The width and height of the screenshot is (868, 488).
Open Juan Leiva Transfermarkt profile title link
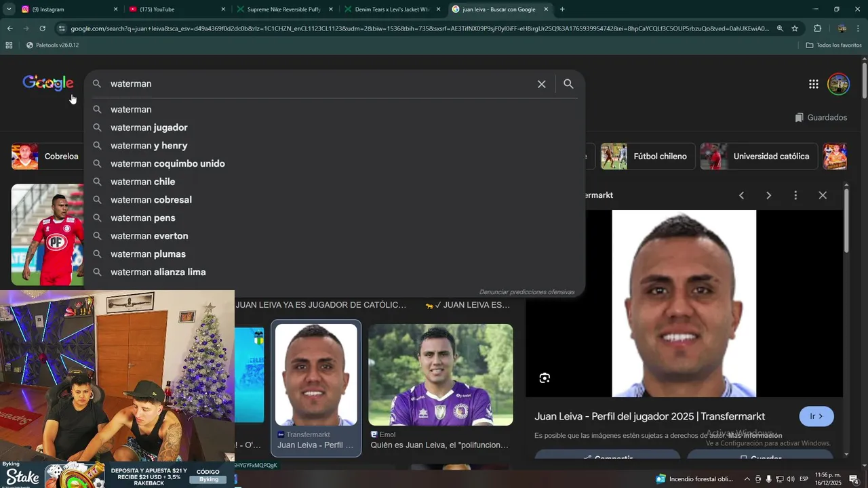point(650,417)
